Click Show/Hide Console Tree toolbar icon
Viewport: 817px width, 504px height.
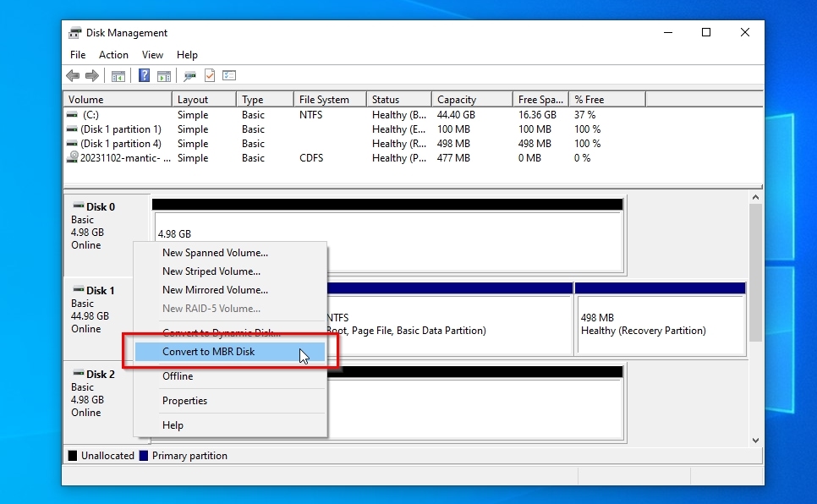[x=118, y=76]
